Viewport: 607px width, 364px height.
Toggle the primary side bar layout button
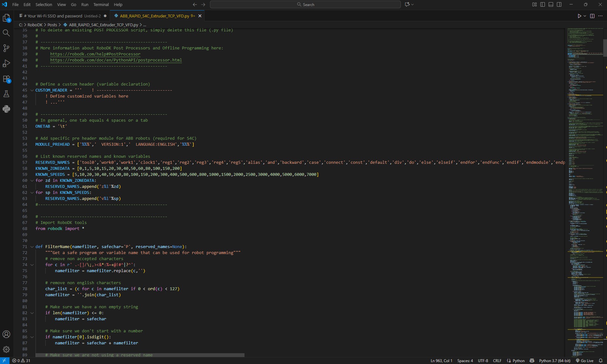click(543, 4)
